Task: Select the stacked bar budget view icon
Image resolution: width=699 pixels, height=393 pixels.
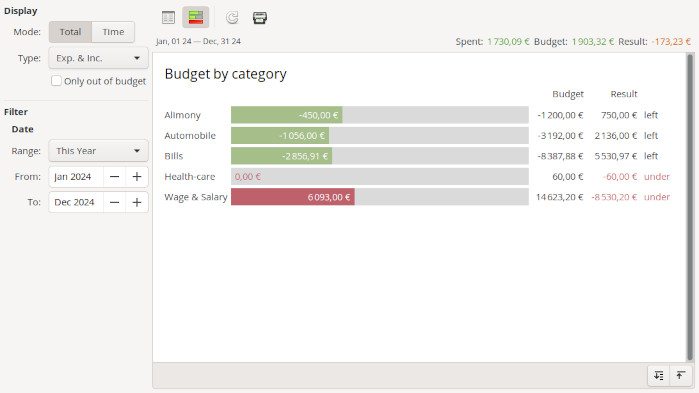Action: tap(196, 17)
